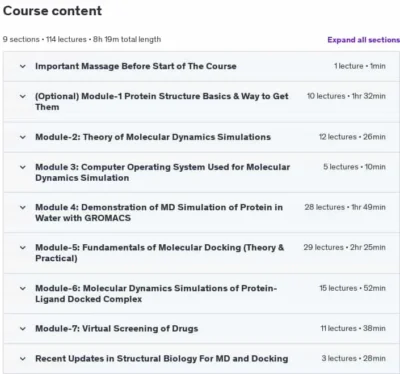
Task: Expand Recent Updates in Structural Biology chevron
Action: coord(23,359)
